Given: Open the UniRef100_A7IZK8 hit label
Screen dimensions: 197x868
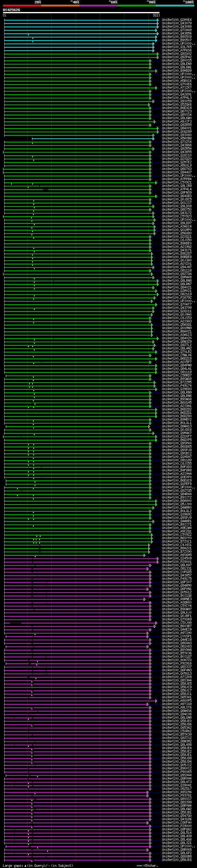Looking at the screenshot, I should click(176, 676).
